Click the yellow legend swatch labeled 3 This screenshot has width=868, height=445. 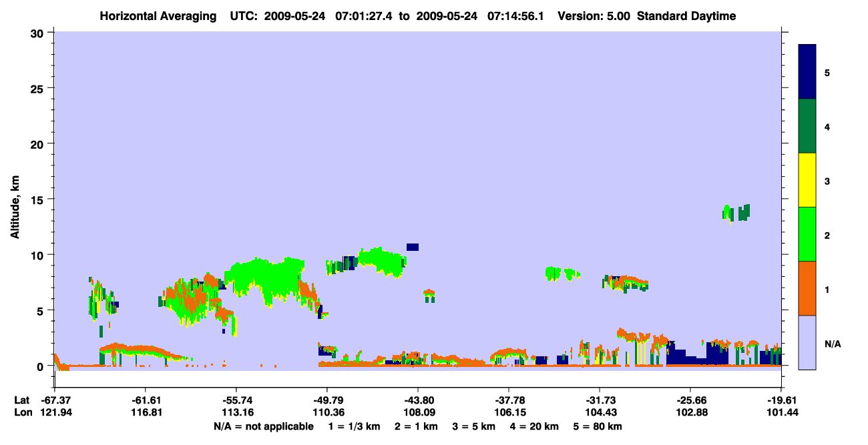point(807,180)
